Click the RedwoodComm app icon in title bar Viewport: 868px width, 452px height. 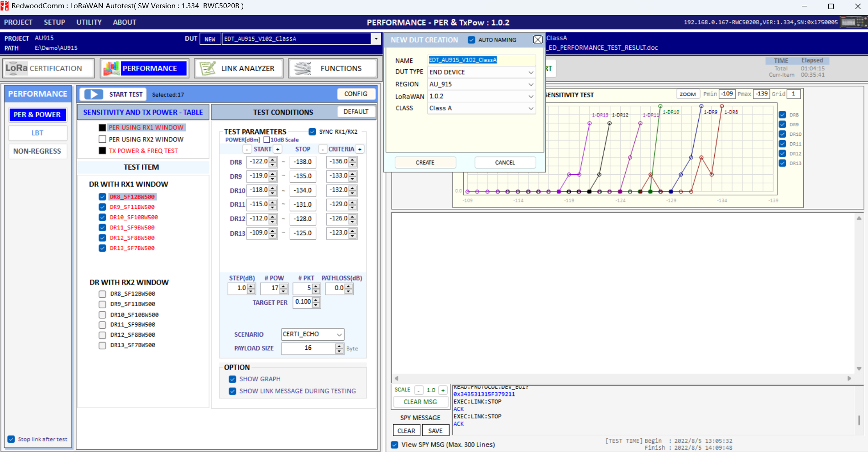(x=5, y=6)
